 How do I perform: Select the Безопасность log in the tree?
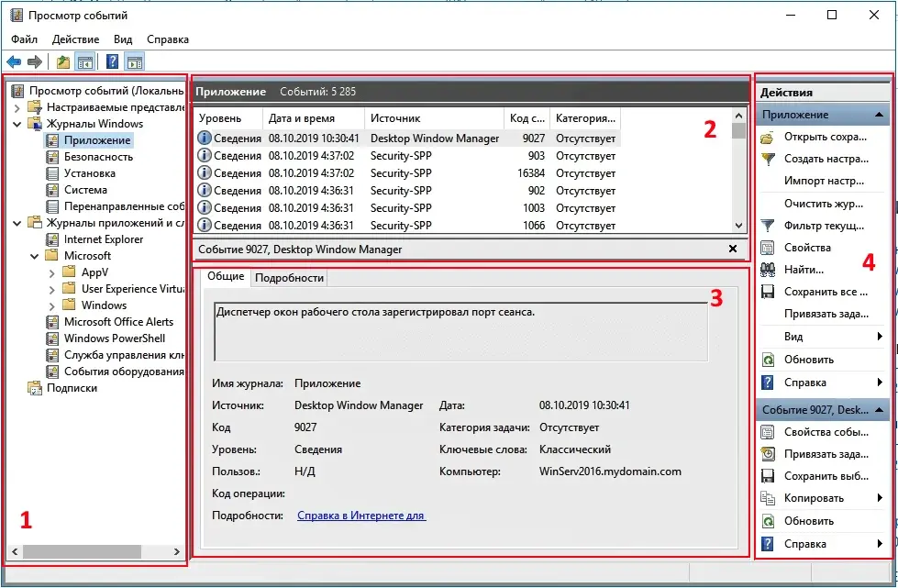pos(98,157)
